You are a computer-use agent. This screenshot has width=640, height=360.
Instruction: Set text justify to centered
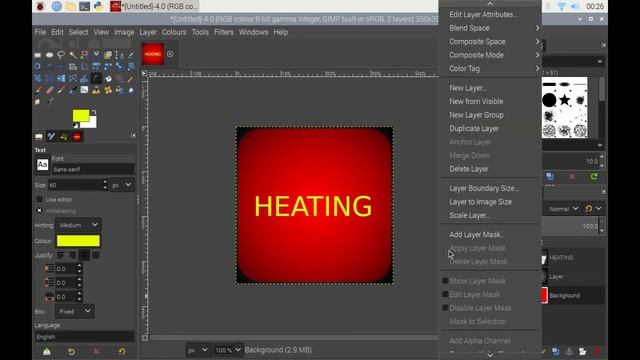click(84, 256)
